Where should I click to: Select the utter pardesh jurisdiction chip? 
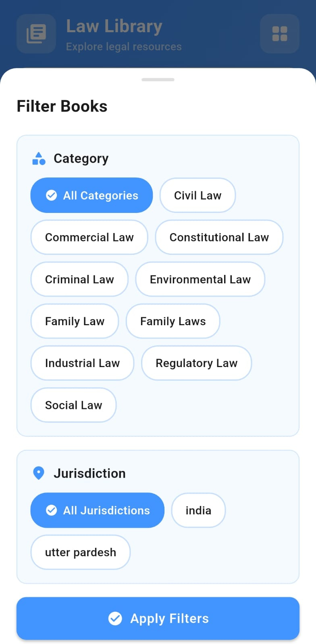[80, 552]
